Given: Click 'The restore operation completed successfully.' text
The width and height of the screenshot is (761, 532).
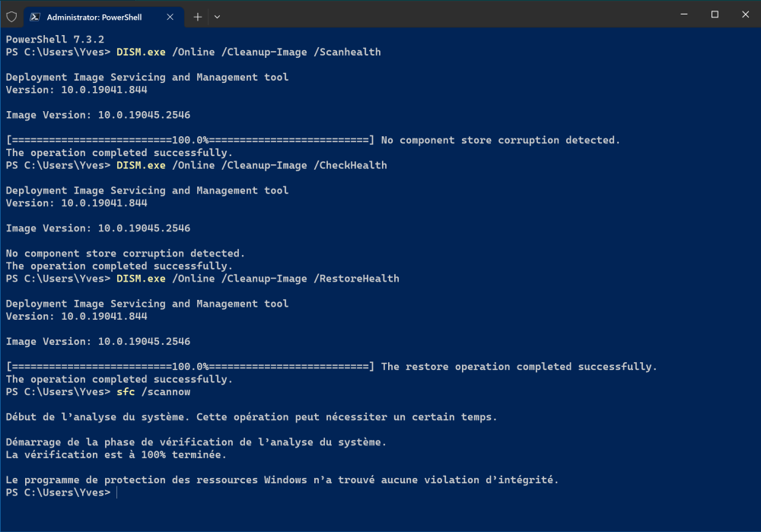Looking at the screenshot, I should tap(519, 367).
